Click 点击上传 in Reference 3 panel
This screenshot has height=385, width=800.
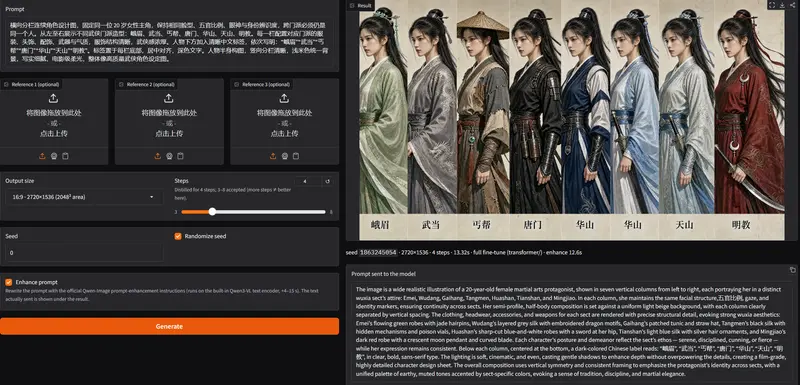point(284,134)
